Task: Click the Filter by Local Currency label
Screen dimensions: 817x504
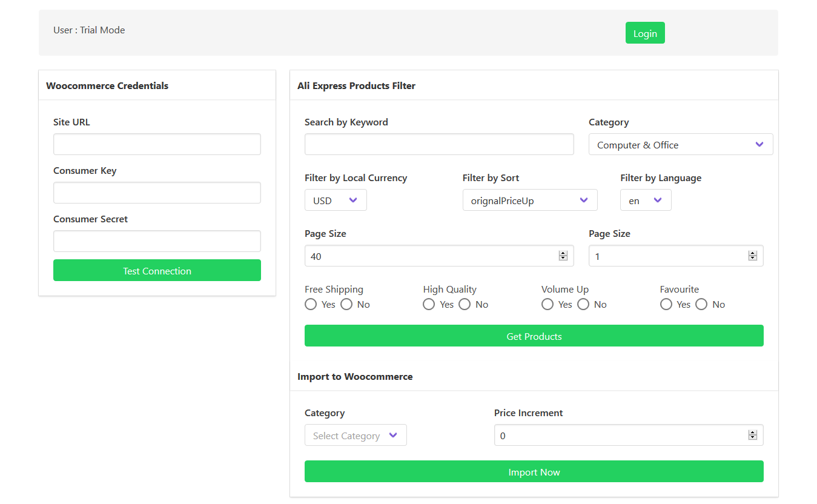Action: (x=356, y=177)
